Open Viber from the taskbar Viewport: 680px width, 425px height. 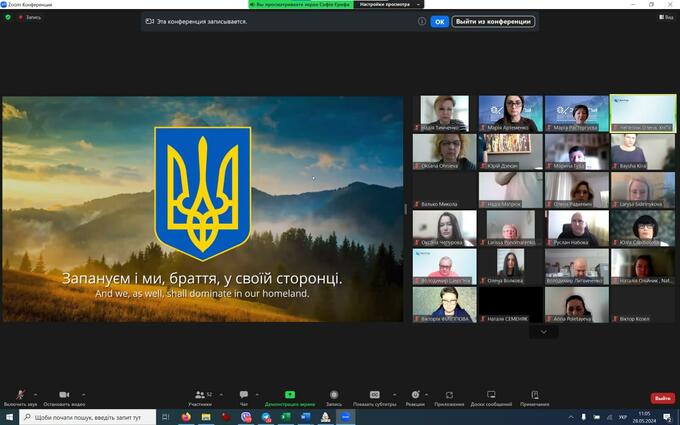(246, 417)
